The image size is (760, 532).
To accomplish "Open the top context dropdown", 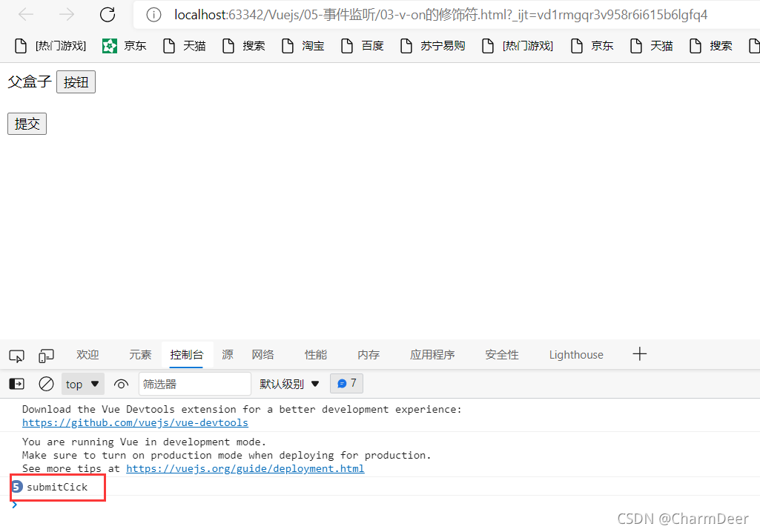I will [x=83, y=385].
